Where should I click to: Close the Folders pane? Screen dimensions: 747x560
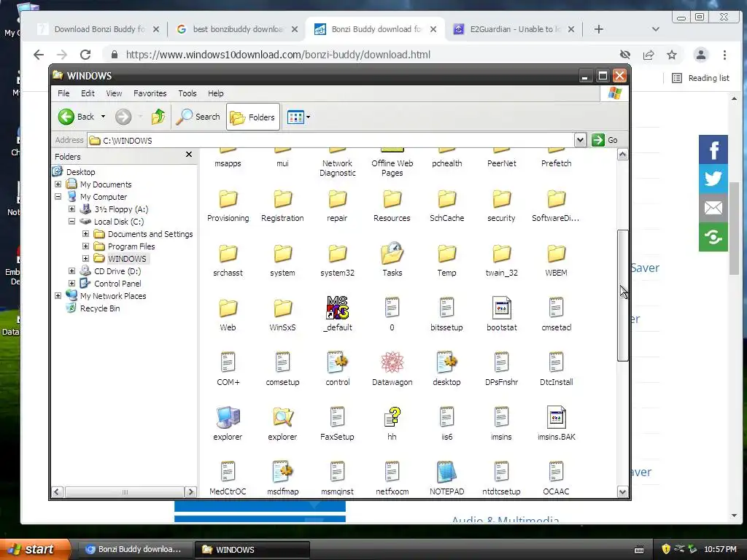point(189,155)
